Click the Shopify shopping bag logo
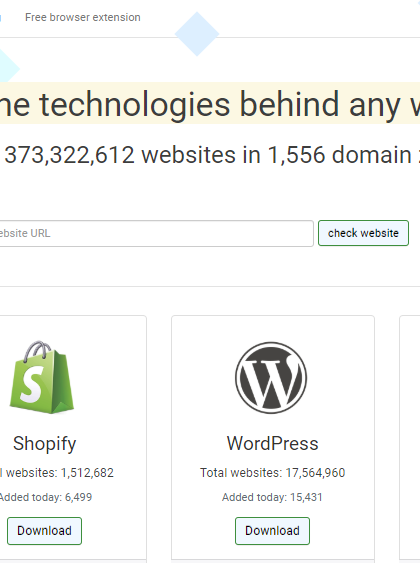Viewport: 420px width, 563px height. pyautogui.click(x=42, y=377)
